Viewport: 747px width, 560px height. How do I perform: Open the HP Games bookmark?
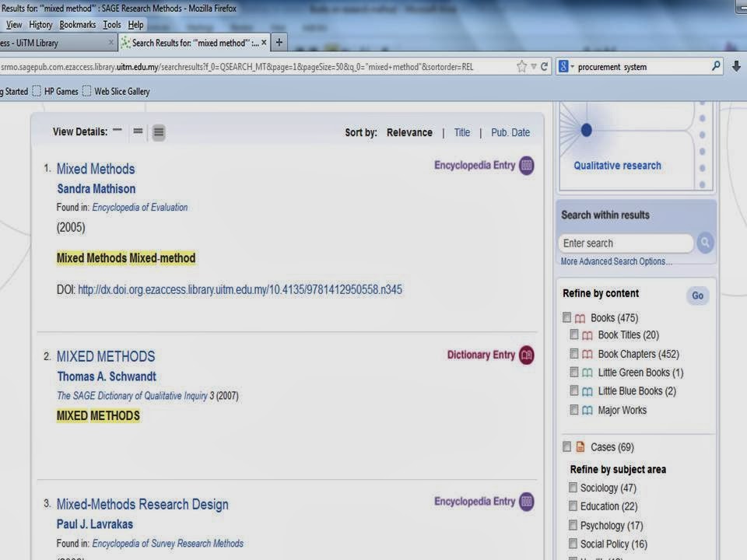coord(55,91)
